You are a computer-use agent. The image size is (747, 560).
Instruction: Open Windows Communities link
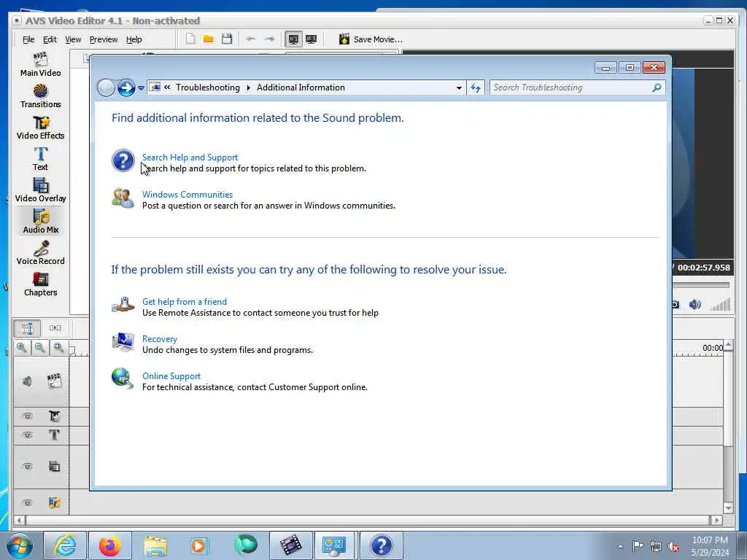tap(187, 194)
